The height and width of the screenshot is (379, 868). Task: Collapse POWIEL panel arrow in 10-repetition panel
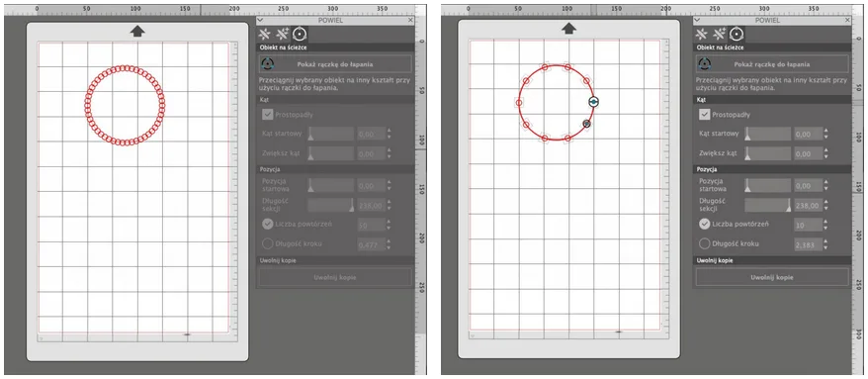click(697, 20)
